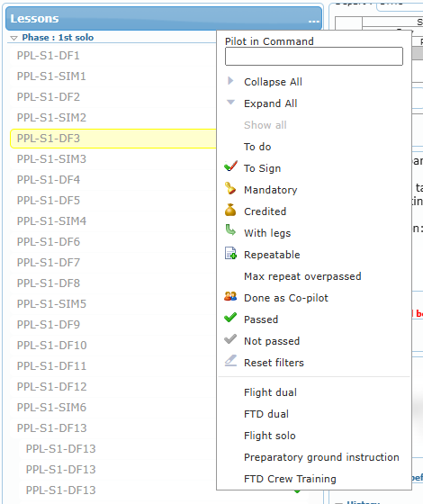
Task: Open lesson PPL-S1-DF2
Action: (x=49, y=97)
